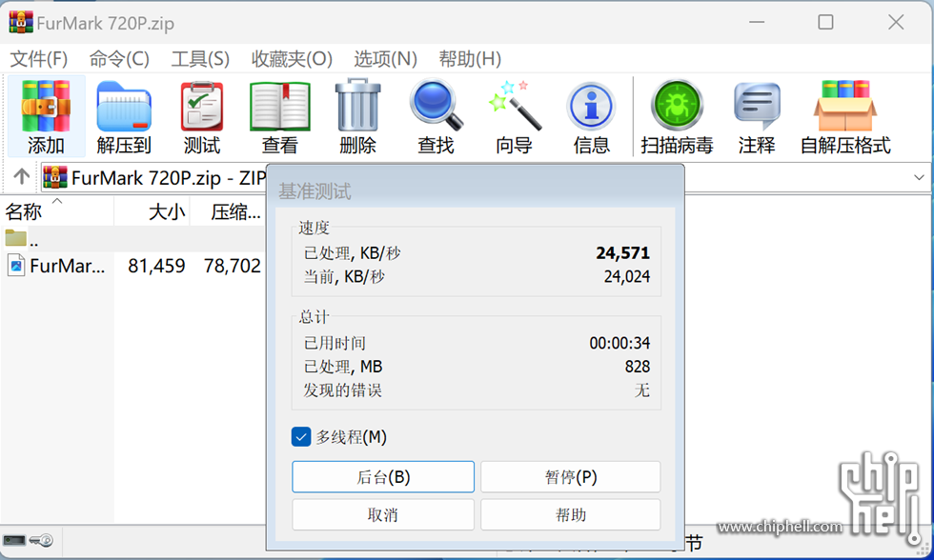This screenshot has height=560, width=934.
Task: Select the parent folder '..' icon
Action: click(15, 238)
